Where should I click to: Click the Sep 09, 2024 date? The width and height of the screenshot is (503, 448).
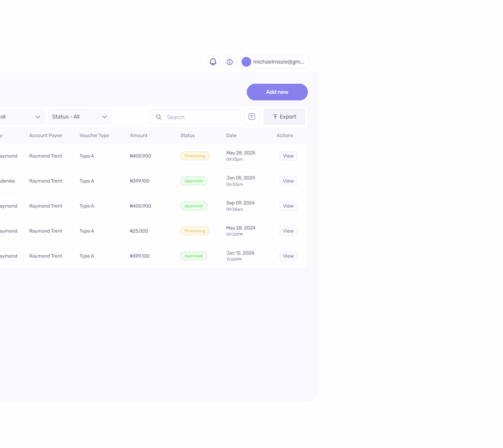tap(240, 203)
